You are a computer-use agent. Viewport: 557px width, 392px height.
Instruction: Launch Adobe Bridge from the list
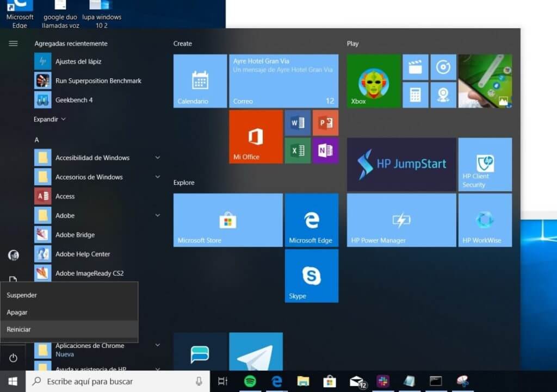point(97,235)
